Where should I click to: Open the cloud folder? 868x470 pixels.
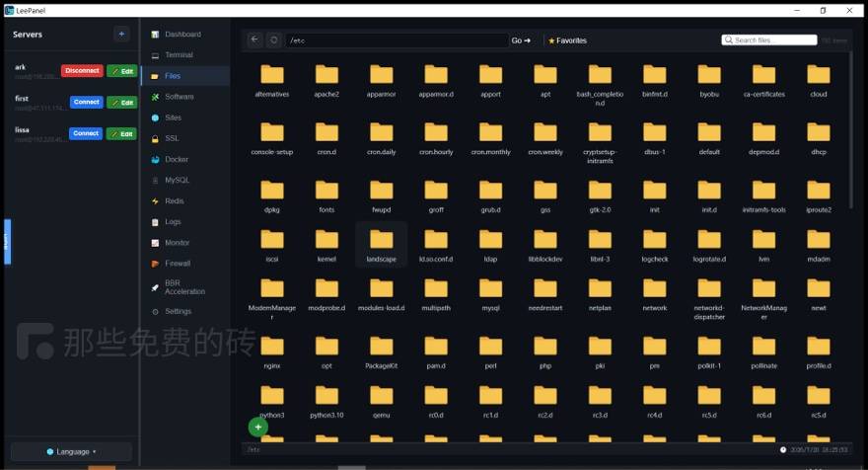(x=819, y=81)
